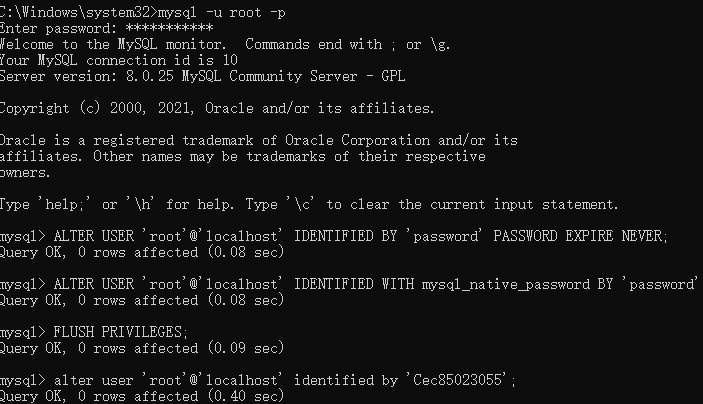Click the word 'owners.'
This screenshot has width=703, height=404.
tap(25, 173)
